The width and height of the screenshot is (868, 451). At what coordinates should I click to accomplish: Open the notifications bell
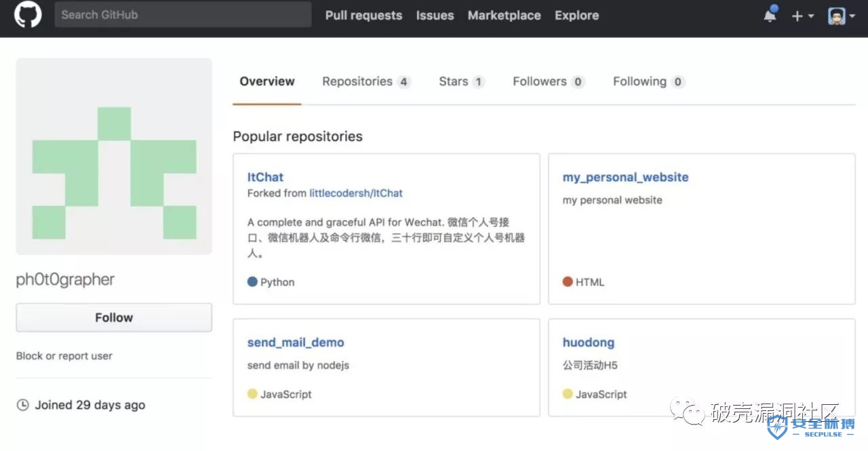pyautogui.click(x=770, y=15)
